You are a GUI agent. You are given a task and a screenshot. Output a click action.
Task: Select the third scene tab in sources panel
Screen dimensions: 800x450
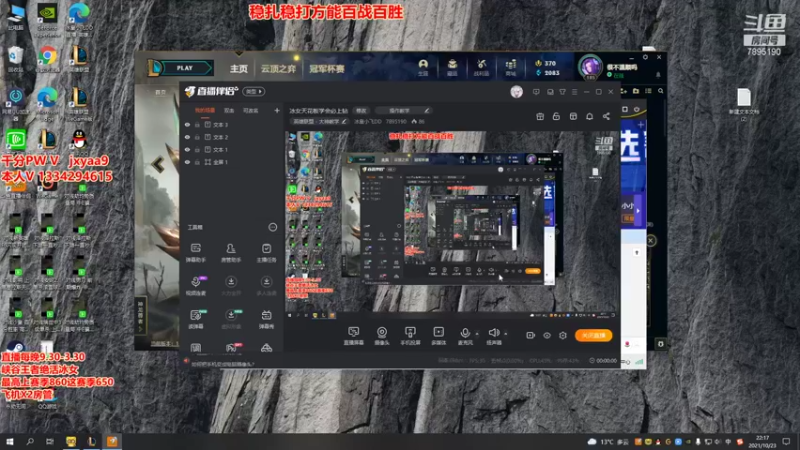[x=250, y=110]
